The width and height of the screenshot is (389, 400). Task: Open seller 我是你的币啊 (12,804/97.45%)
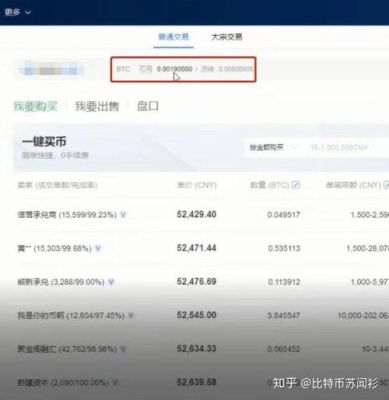point(71,315)
